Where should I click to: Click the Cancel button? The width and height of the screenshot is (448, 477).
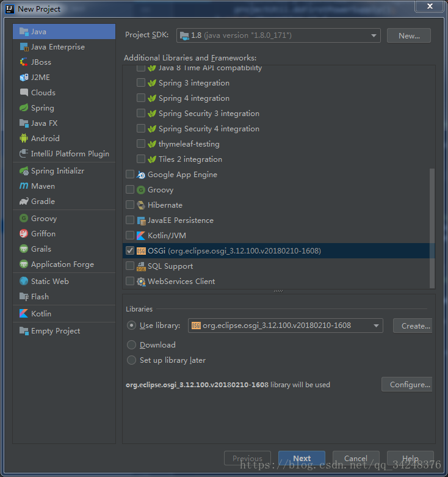coord(356,458)
